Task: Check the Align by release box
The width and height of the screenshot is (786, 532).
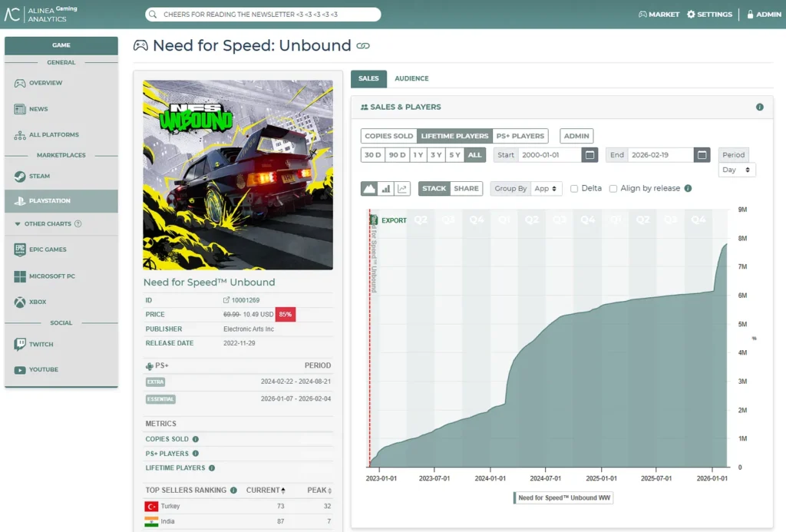Action: click(613, 189)
